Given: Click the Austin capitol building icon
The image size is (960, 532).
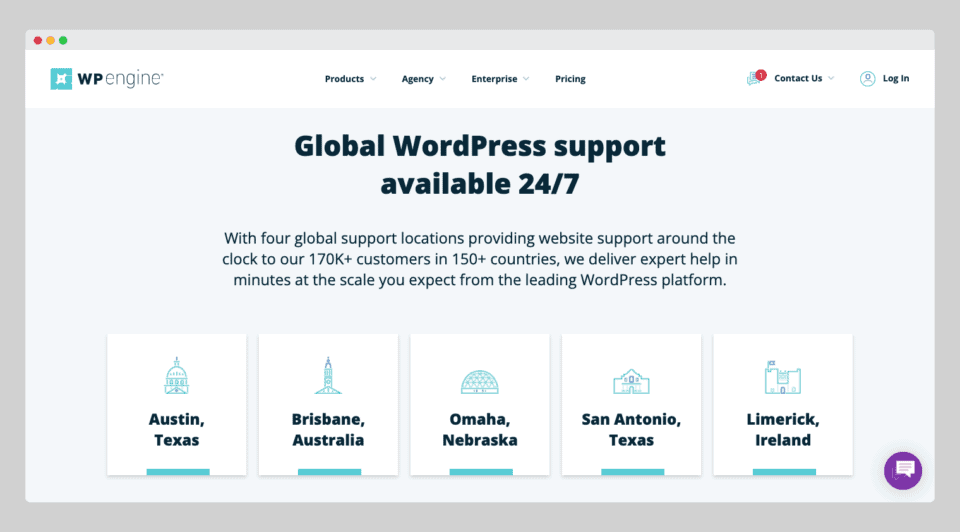Looking at the screenshot, I should point(176,375).
